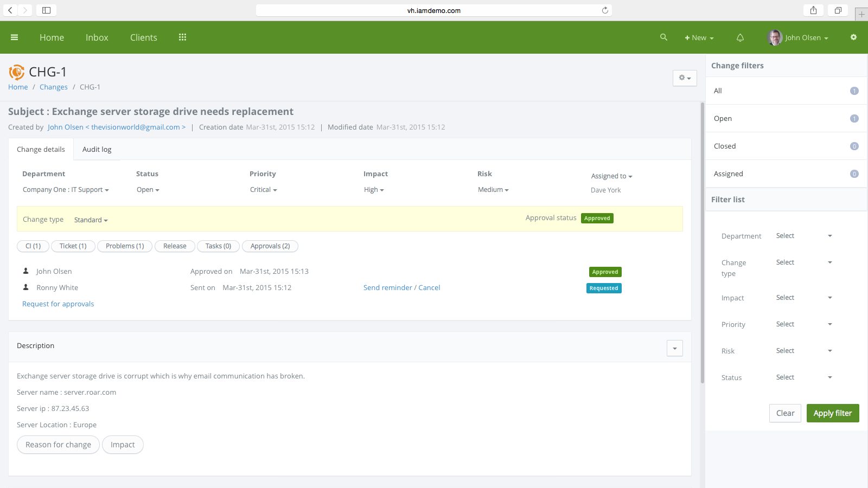Open the apps grid icon
The width and height of the screenshot is (868, 488).
182,37
